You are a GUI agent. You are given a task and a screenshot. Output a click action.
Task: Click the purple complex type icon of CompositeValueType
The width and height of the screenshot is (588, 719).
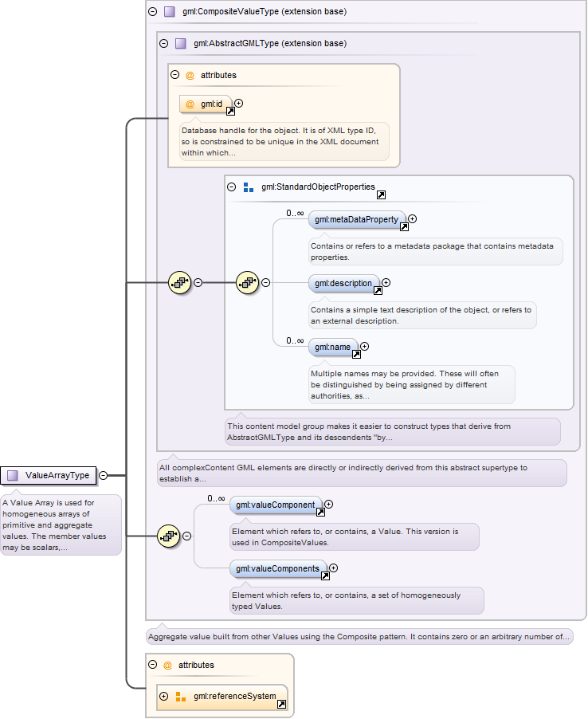[x=170, y=11]
